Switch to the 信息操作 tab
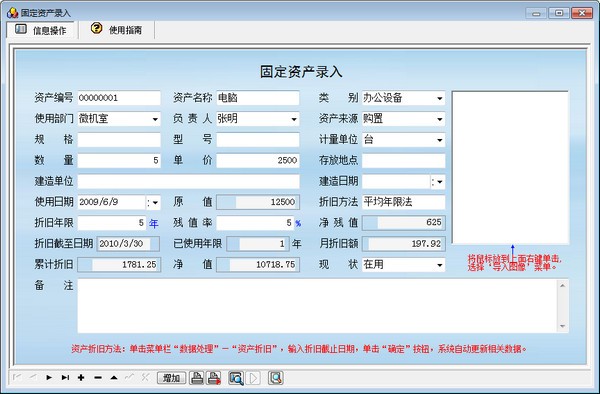The image size is (600, 394). [x=41, y=30]
